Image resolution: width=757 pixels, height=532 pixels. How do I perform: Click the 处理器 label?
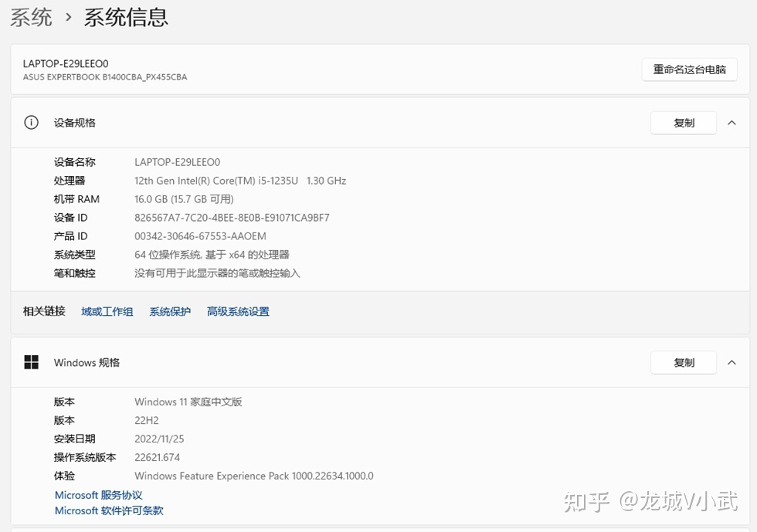70,181
